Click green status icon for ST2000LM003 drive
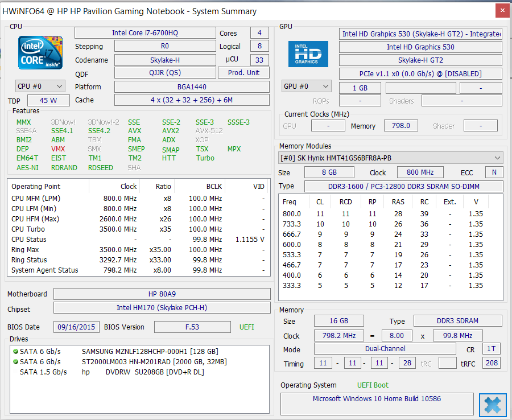 tap(15, 362)
